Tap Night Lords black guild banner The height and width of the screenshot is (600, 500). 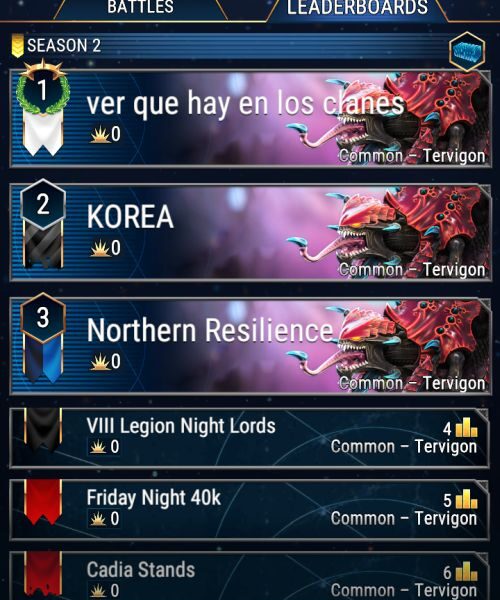43,429
